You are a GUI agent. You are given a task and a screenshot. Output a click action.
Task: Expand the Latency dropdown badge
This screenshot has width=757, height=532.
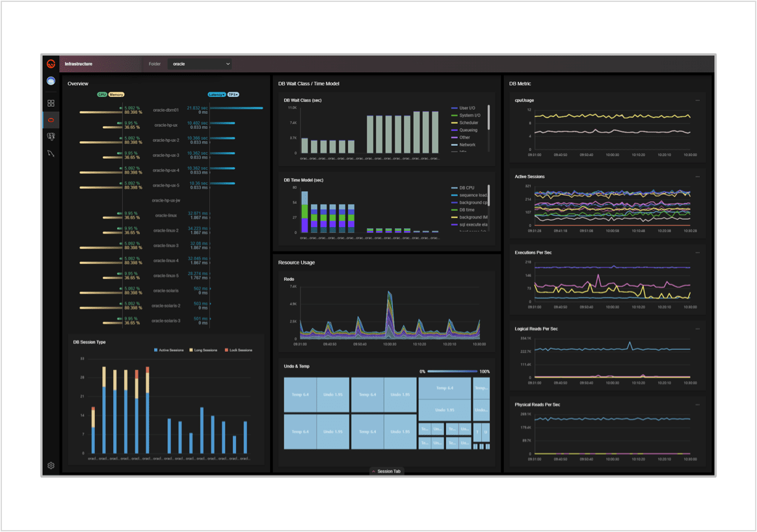coord(217,95)
